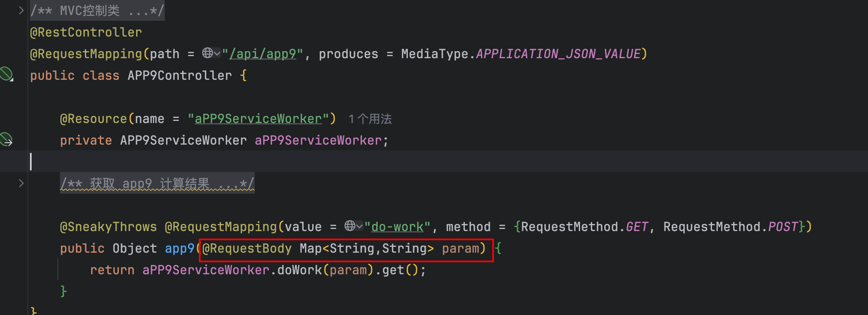
Task: Click the globe icon before "/api/app9"
Action: (x=207, y=53)
